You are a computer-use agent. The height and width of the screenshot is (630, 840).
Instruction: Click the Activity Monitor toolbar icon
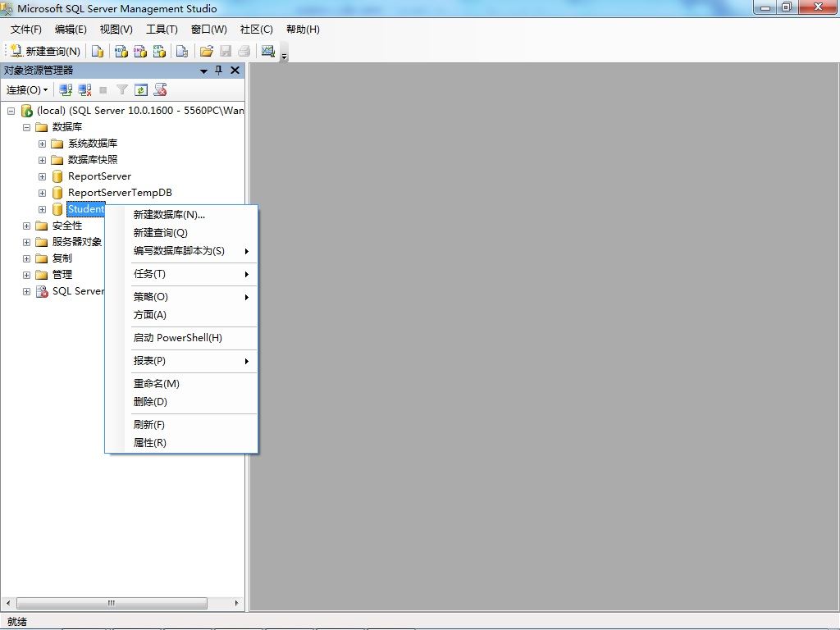pos(268,51)
